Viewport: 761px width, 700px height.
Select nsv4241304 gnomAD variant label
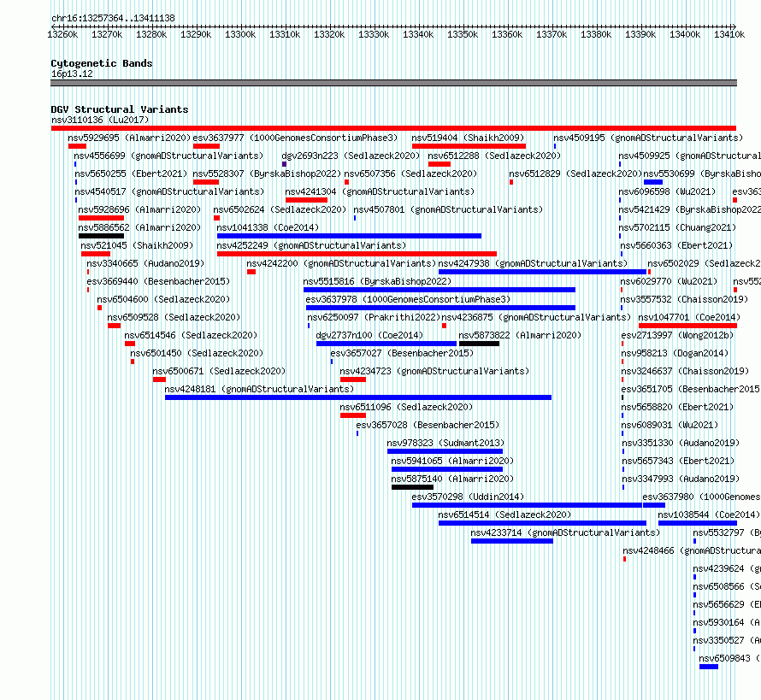coord(380,191)
